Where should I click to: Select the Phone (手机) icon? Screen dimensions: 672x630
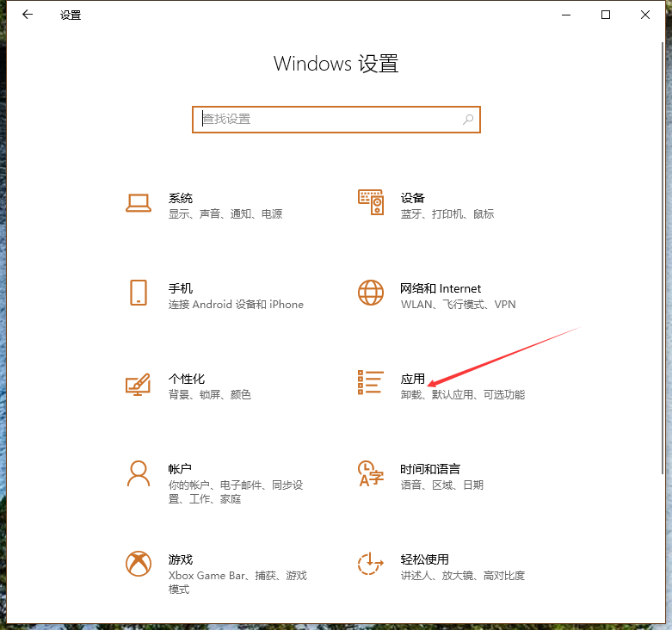139,293
